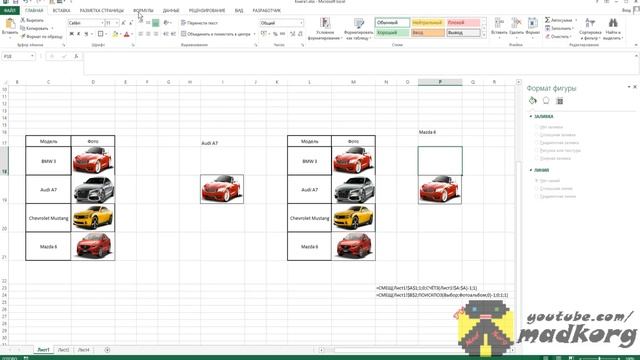Click the cell borders icon
The width and height of the screenshot is (640, 360).
pos(100,34)
